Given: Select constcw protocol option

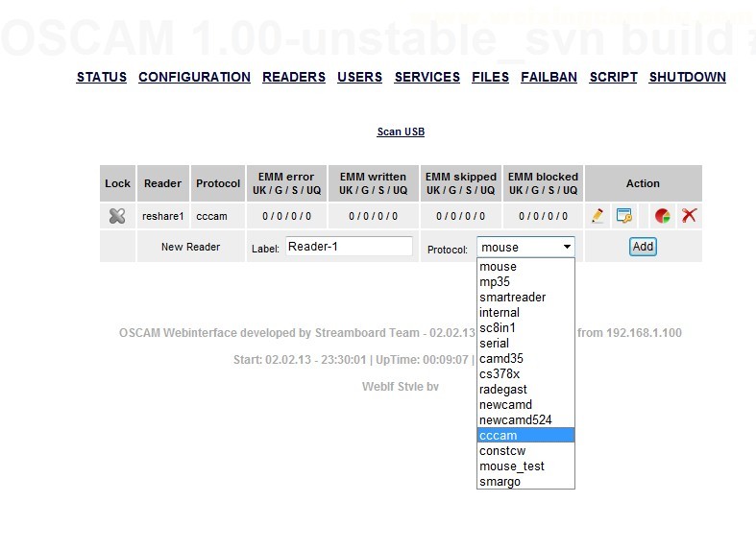Looking at the screenshot, I should pos(525,451).
